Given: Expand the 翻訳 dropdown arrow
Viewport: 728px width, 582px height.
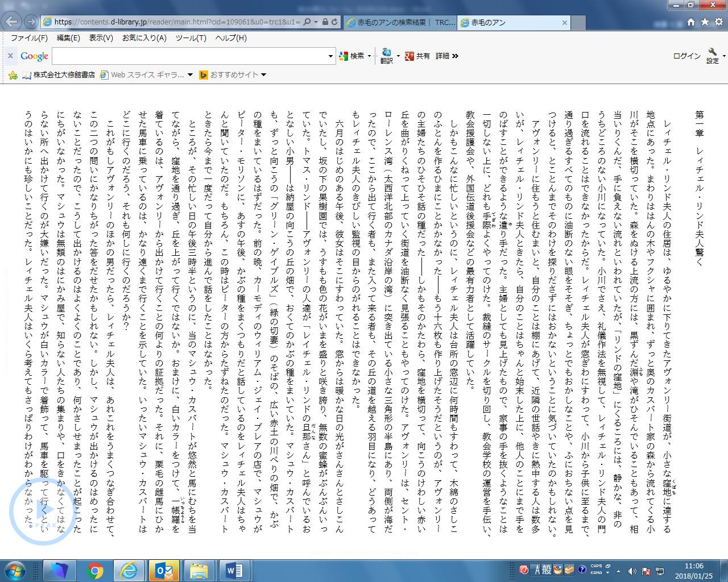Looking at the screenshot, I should click(398, 56).
